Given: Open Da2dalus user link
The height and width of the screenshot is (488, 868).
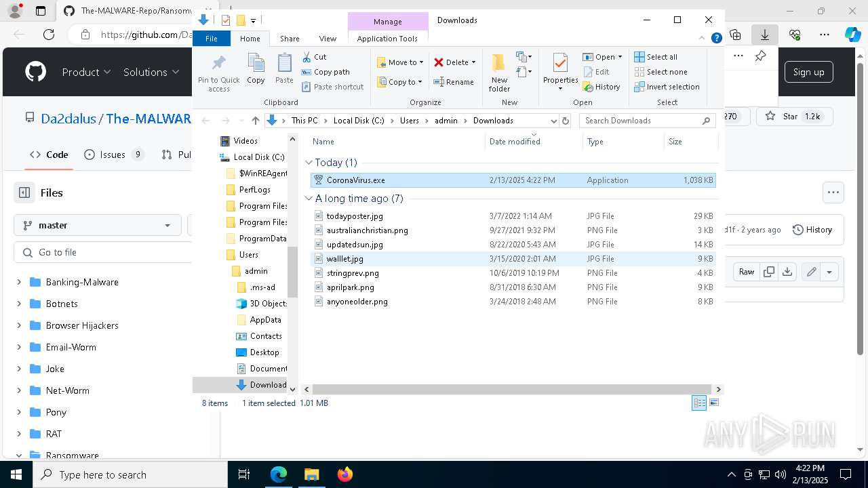Looking at the screenshot, I should [x=68, y=119].
